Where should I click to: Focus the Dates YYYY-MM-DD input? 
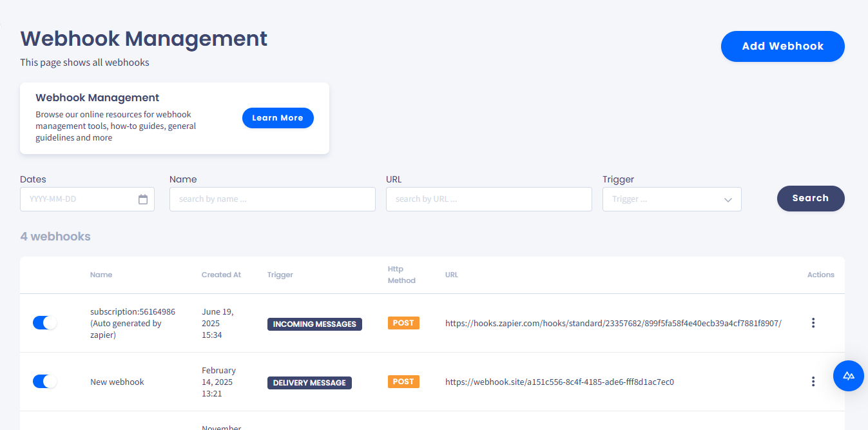87,199
